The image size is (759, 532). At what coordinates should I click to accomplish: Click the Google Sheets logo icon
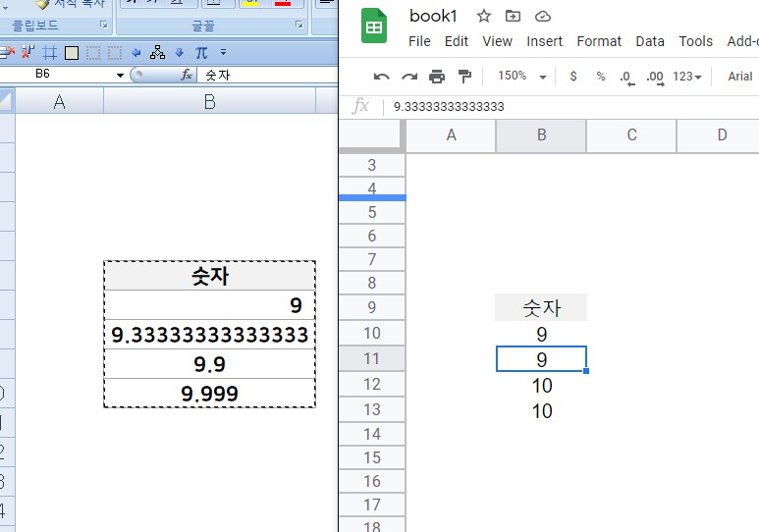point(374,27)
